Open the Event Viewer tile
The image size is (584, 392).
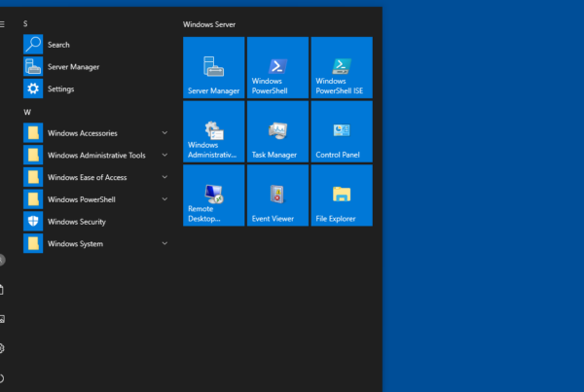coord(277,196)
